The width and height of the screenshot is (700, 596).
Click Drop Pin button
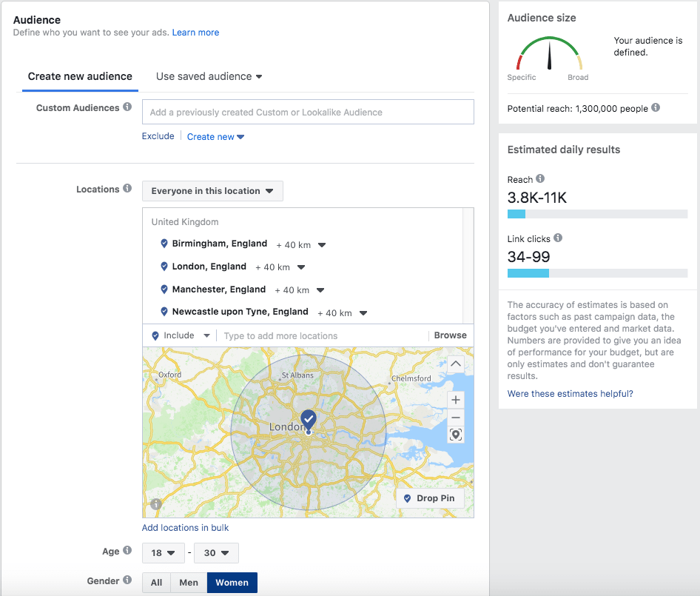(x=430, y=498)
